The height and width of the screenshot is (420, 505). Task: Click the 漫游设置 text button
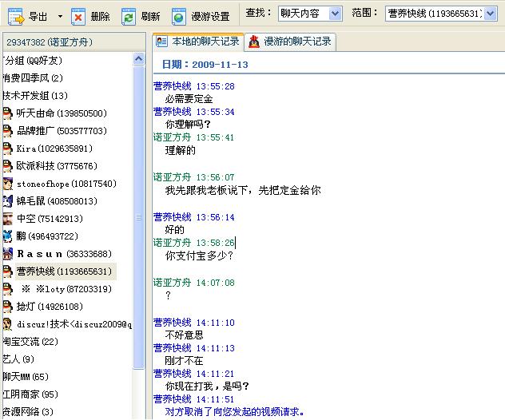click(210, 17)
